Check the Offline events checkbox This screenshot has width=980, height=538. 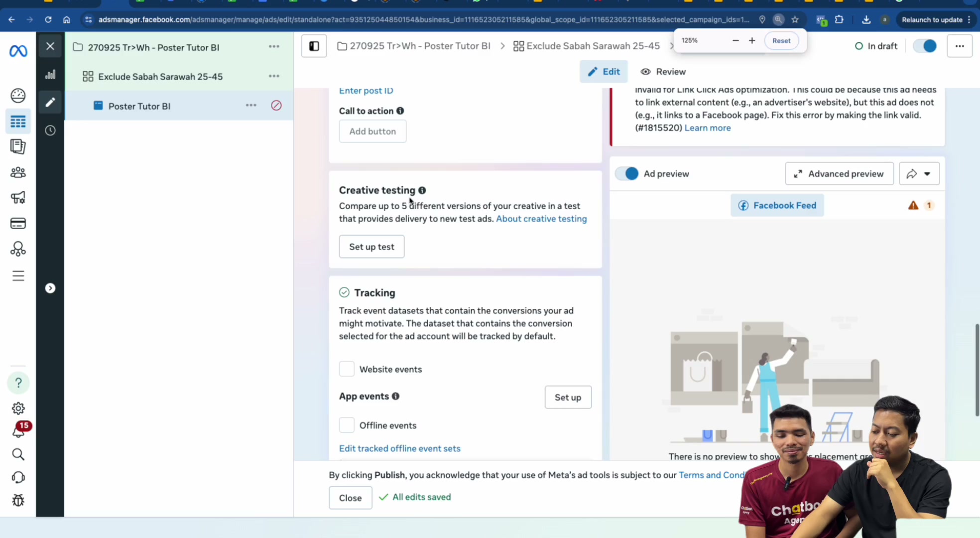click(x=347, y=425)
